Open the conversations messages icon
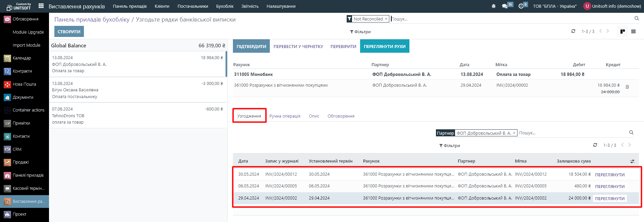This screenshot has width=644, height=222. pyautogui.click(x=504, y=6)
